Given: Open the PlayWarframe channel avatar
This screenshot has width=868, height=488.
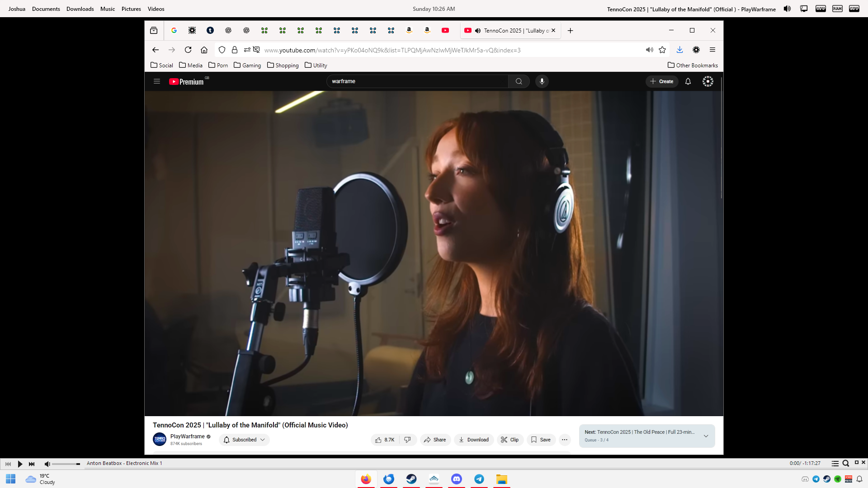Looking at the screenshot, I should [x=160, y=439].
